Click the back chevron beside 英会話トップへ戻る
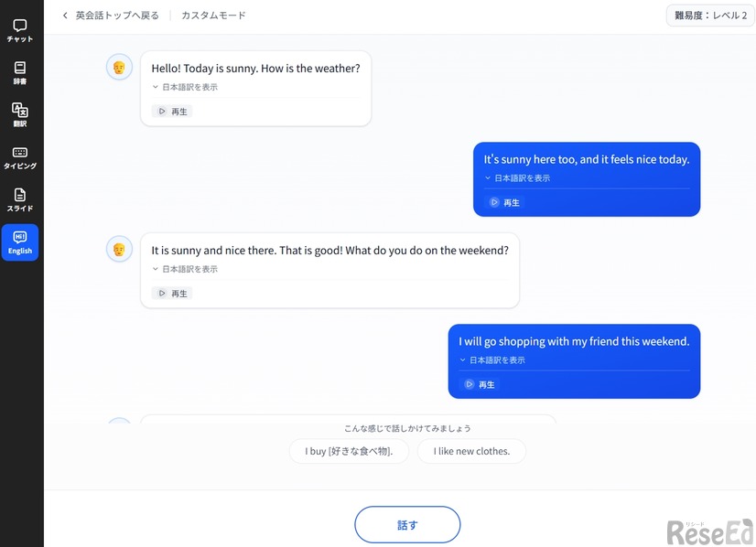Image resolution: width=756 pixels, height=547 pixels. point(63,15)
